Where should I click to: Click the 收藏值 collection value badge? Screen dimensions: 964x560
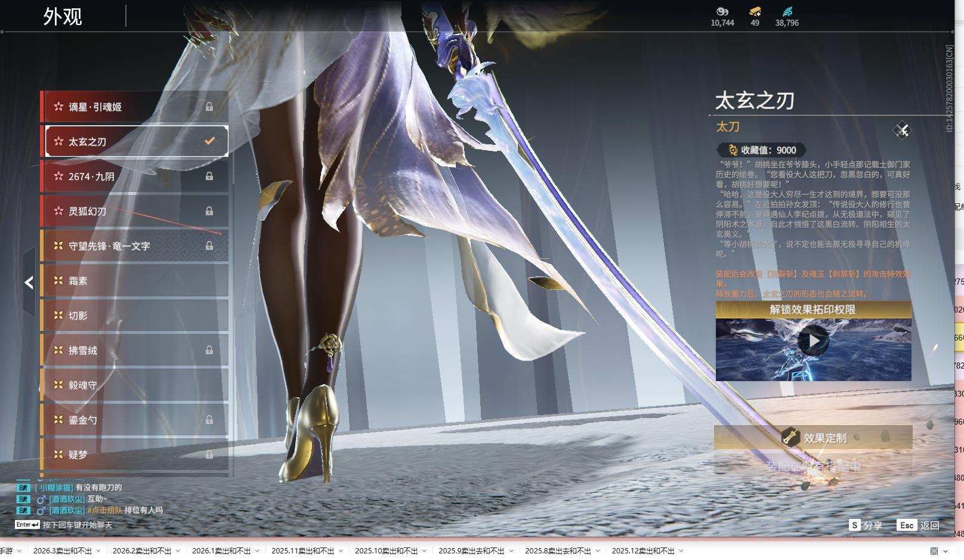click(x=761, y=150)
